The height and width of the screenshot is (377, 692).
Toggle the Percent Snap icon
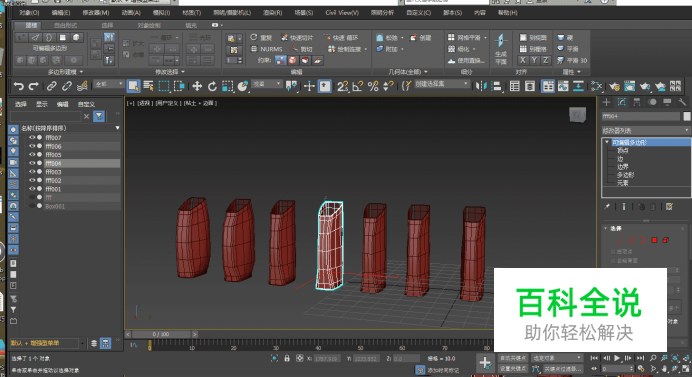373,86
